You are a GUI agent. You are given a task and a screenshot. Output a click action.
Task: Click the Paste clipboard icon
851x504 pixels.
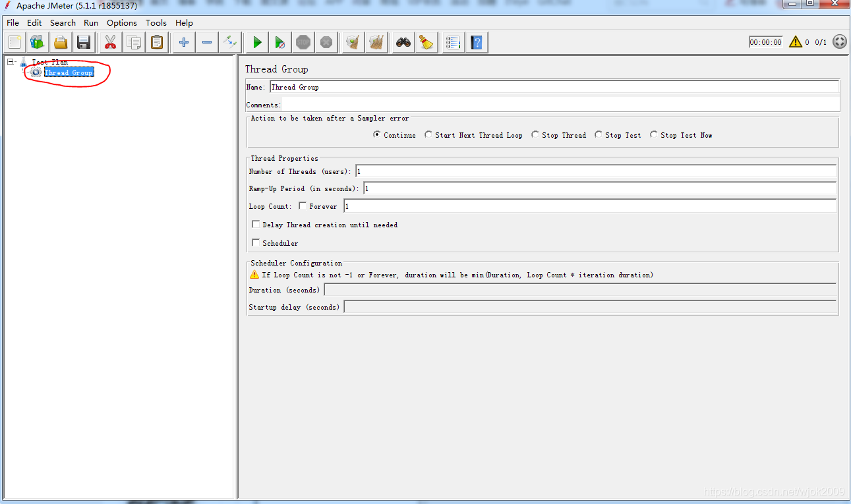[x=157, y=43]
